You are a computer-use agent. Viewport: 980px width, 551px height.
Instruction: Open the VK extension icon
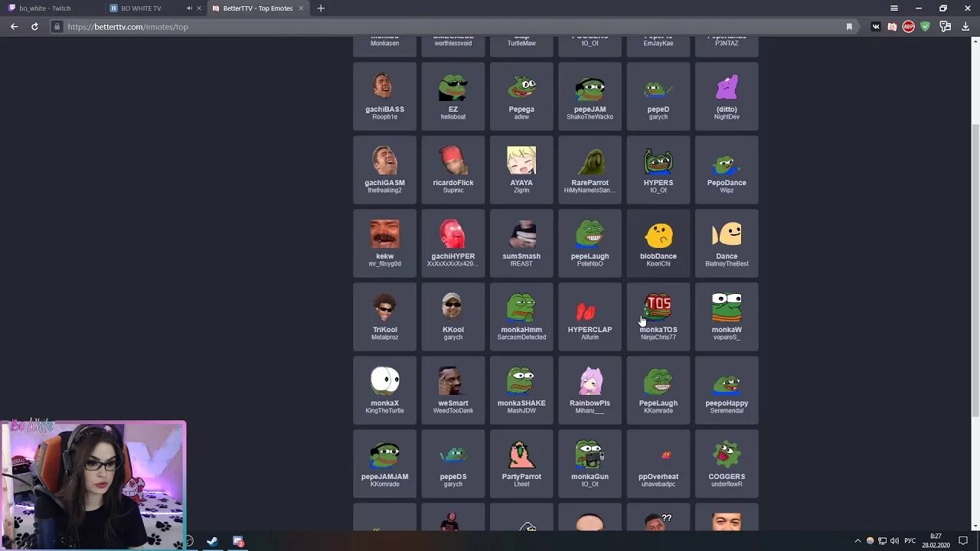pyautogui.click(x=876, y=27)
